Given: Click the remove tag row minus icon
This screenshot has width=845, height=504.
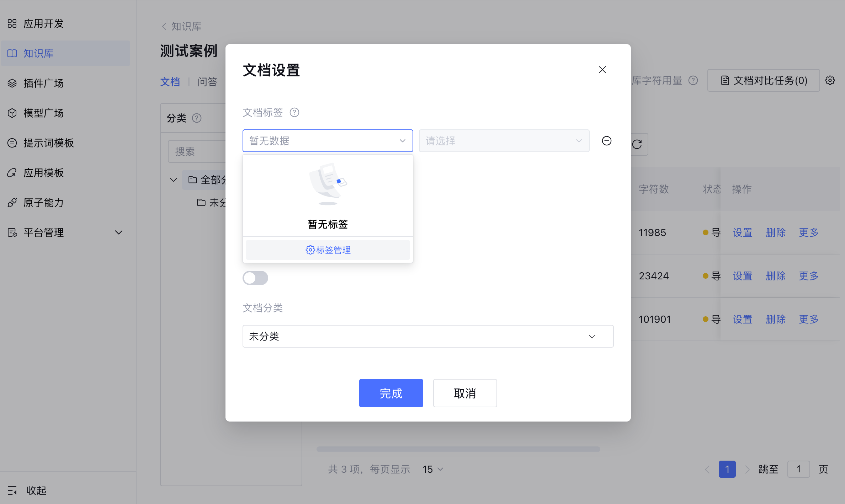Looking at the screenshot, I should click(x=606, y=141).
